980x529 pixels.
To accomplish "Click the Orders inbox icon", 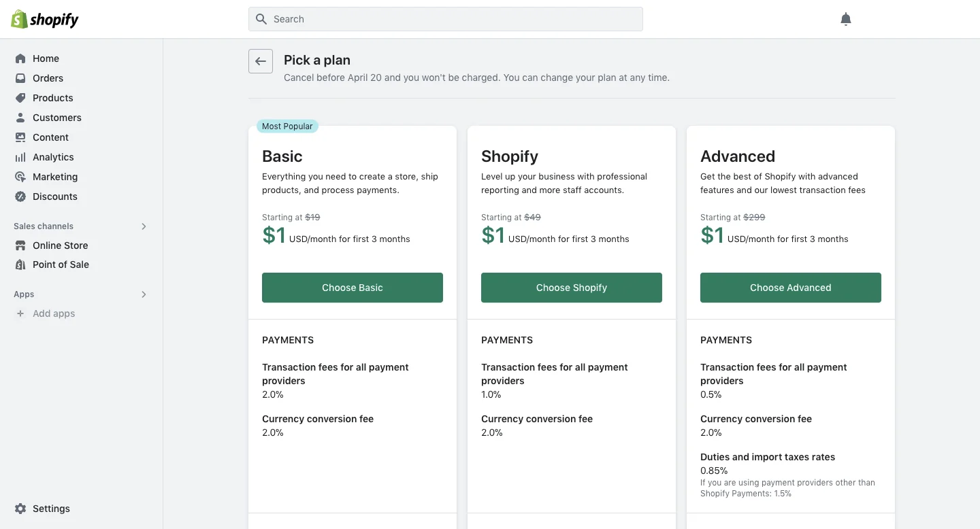I will coord(20,78).
